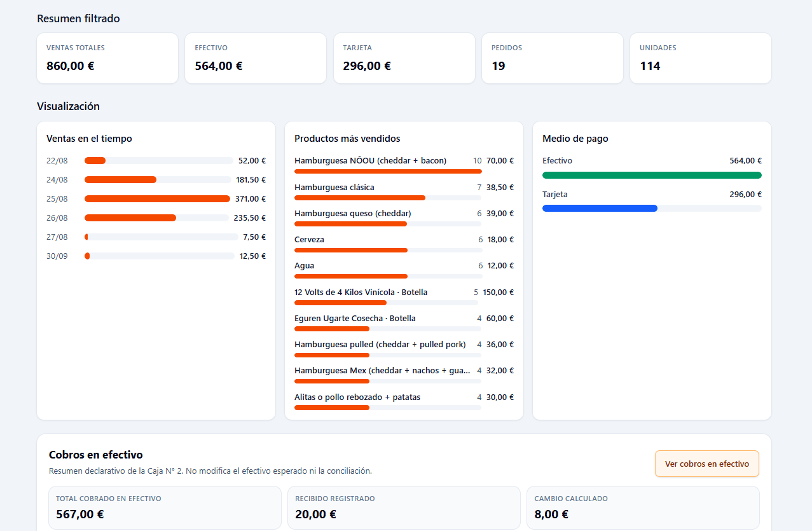
Task: Select the Tarjeta summary card
Action: pyautogui.click(x=404, y=59)
